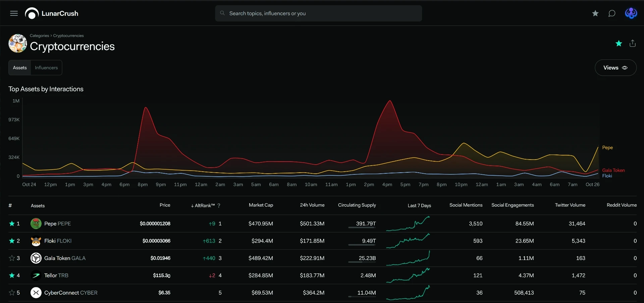
Task: Favorite CyberConnect with its row star
Action: point(12,293)
